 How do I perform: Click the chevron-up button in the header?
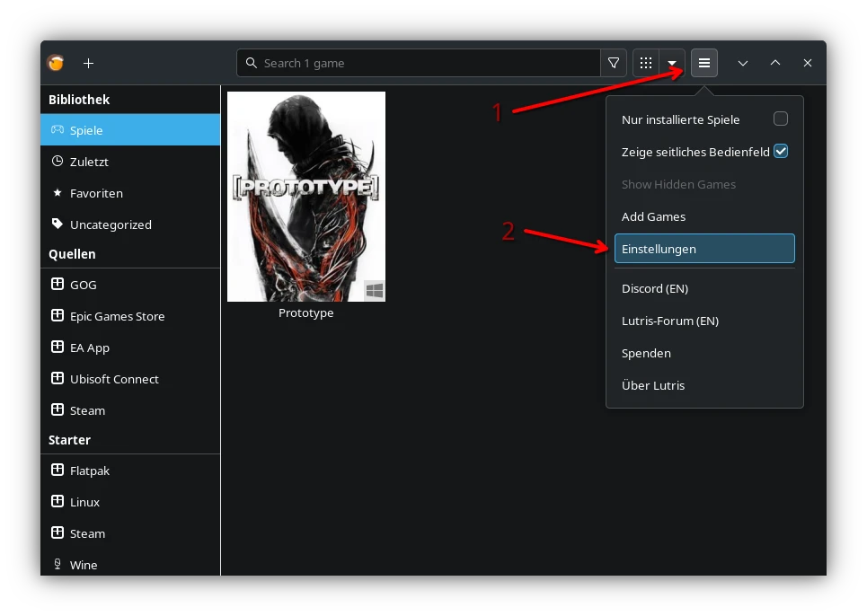tap(774, 63)
